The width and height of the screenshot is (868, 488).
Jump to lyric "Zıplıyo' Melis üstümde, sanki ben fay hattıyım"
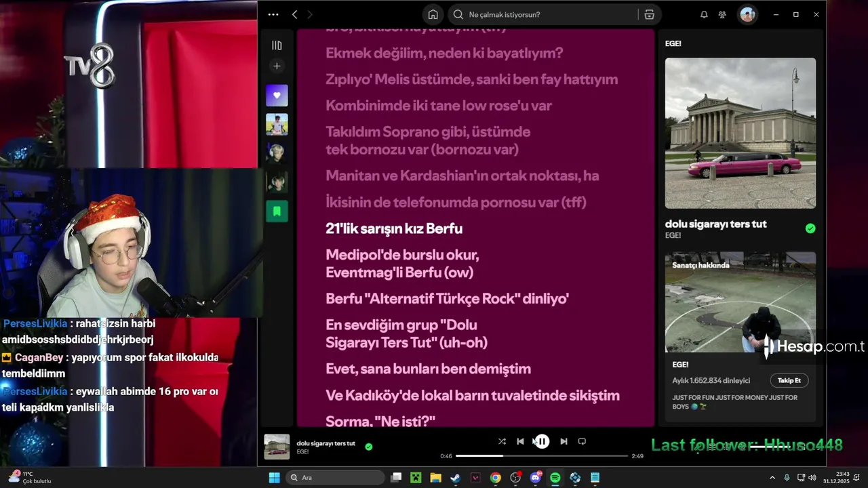(x=472, y=79)
